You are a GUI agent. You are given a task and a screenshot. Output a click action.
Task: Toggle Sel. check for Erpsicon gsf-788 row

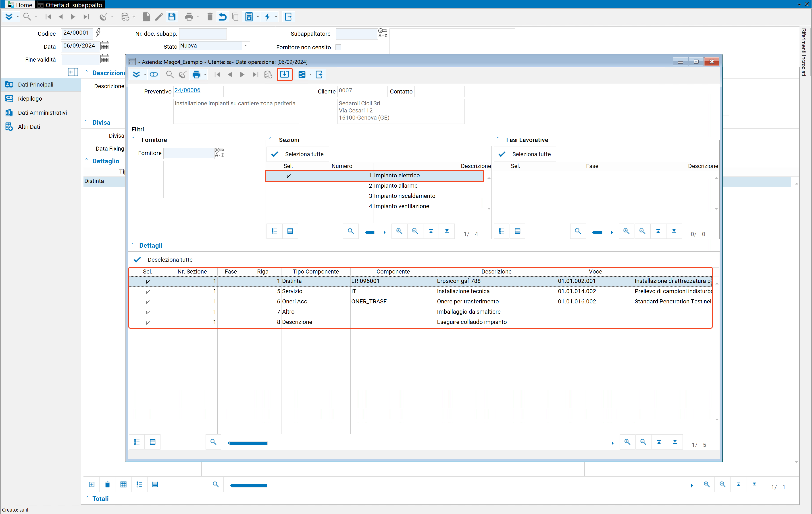(148, 281)
